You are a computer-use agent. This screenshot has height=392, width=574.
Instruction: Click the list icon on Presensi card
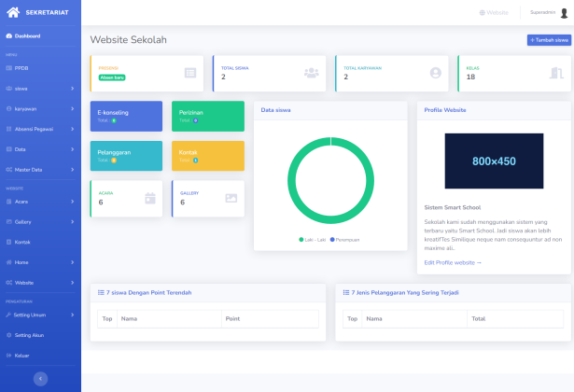189,73
